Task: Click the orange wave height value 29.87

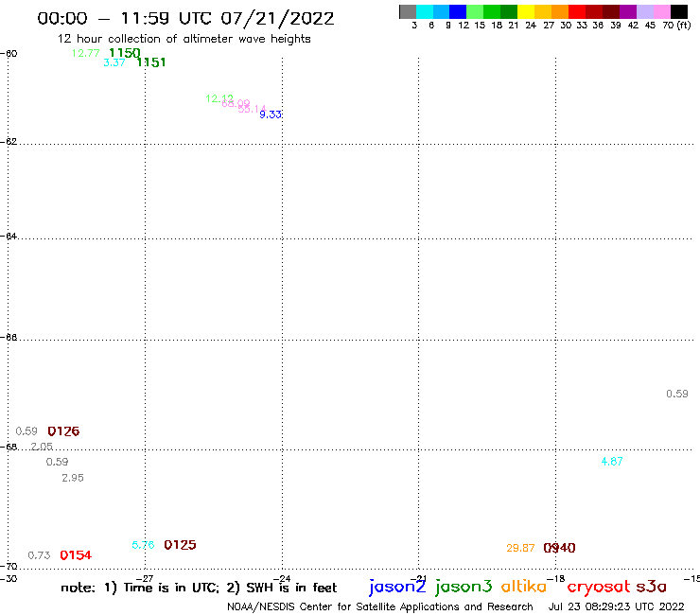Action: click(x=520, y=548)
